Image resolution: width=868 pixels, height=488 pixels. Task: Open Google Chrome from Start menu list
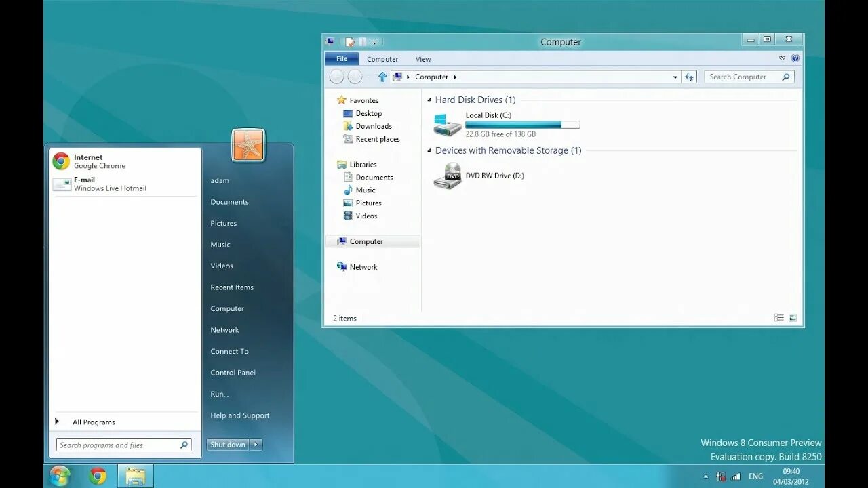tap(125, 161)
